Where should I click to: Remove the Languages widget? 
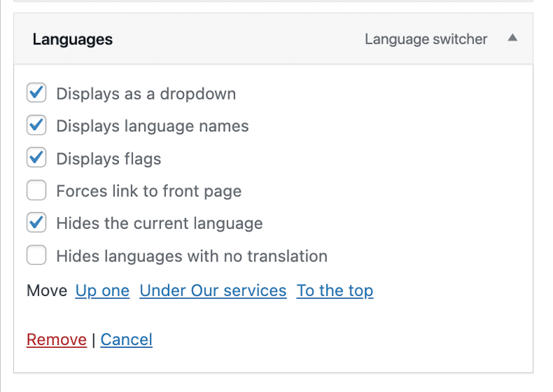[57, 339]
